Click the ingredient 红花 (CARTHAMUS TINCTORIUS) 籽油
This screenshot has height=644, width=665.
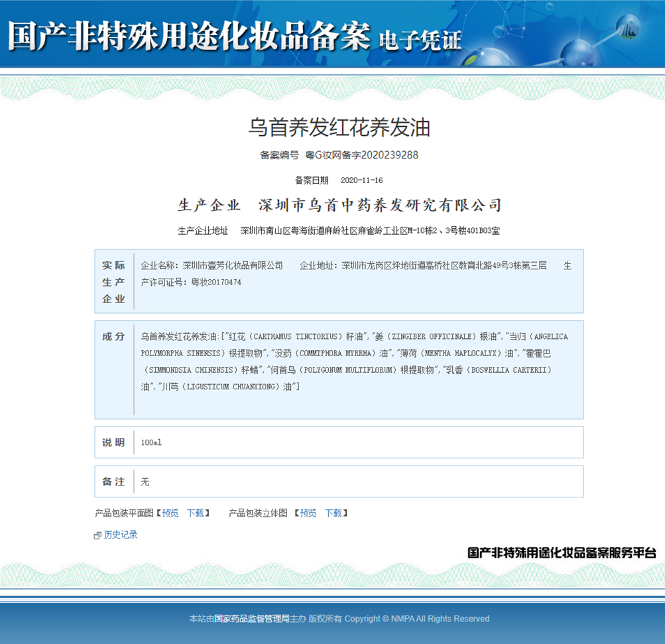click(296, 336)
